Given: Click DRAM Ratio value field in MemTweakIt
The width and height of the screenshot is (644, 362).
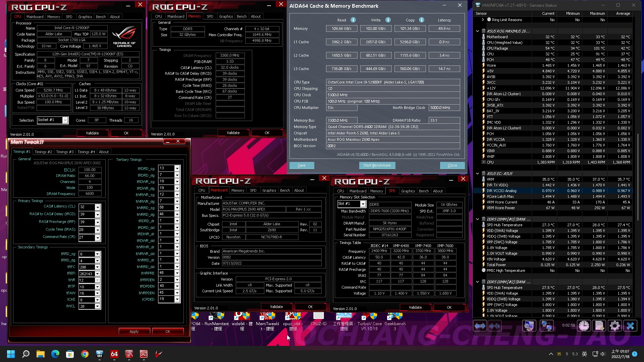Looking at the screenshot, I should coord(90,176).
